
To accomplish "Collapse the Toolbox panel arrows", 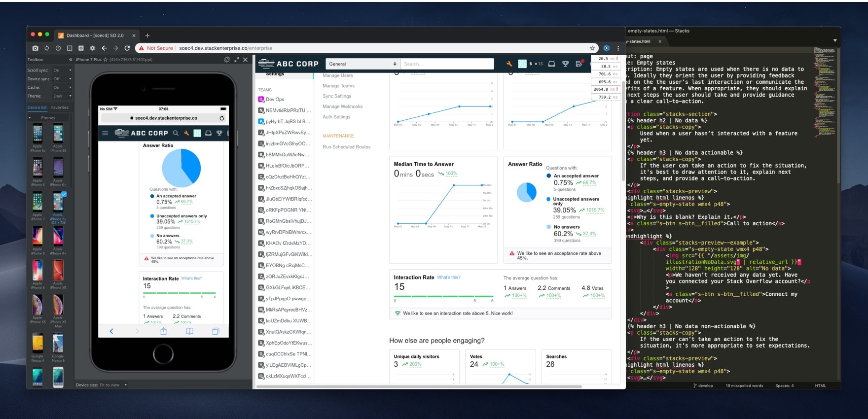I will (71, 60).
